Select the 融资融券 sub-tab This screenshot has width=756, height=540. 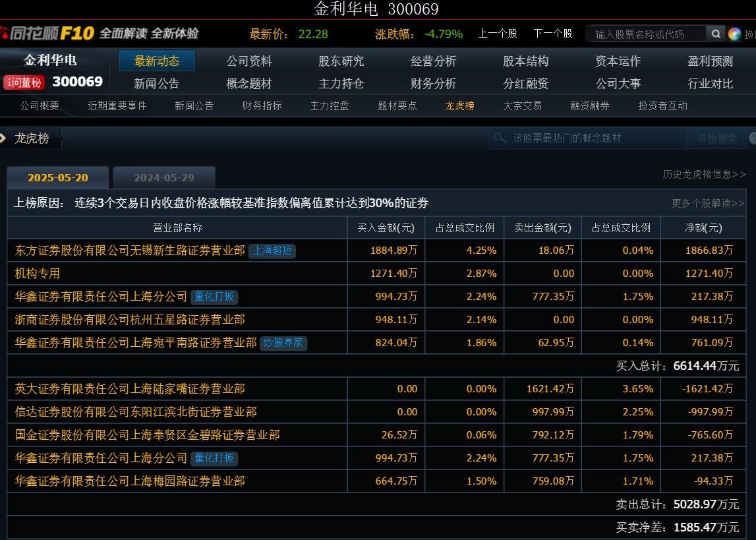click(x=590, y=105)
